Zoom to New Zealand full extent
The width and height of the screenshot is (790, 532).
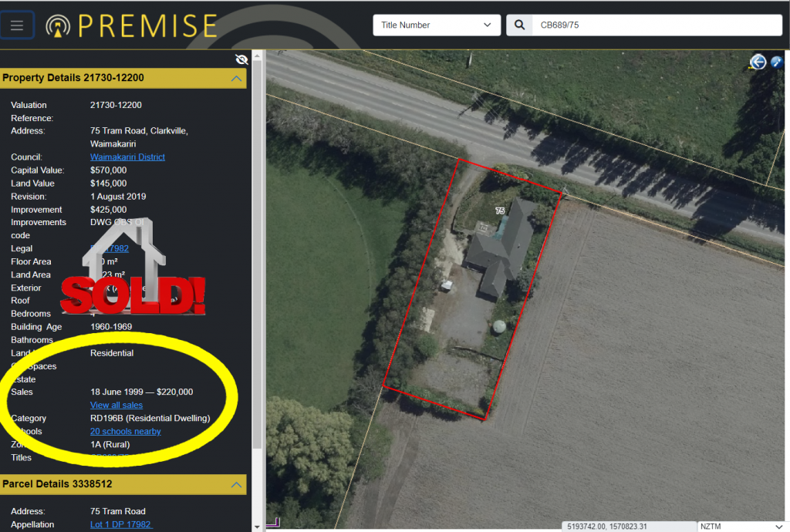point(776,62)
